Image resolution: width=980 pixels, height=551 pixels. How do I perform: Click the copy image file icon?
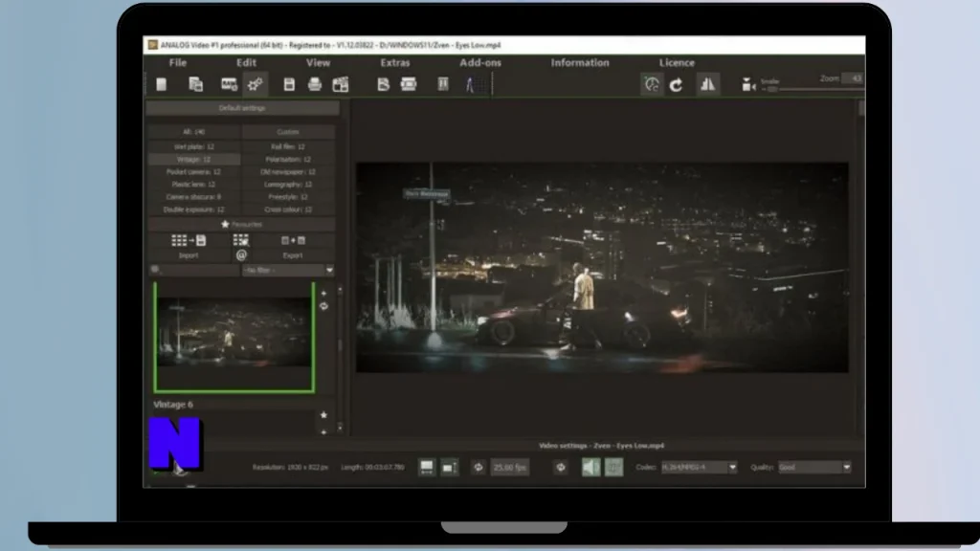click(x=195, y=84)
